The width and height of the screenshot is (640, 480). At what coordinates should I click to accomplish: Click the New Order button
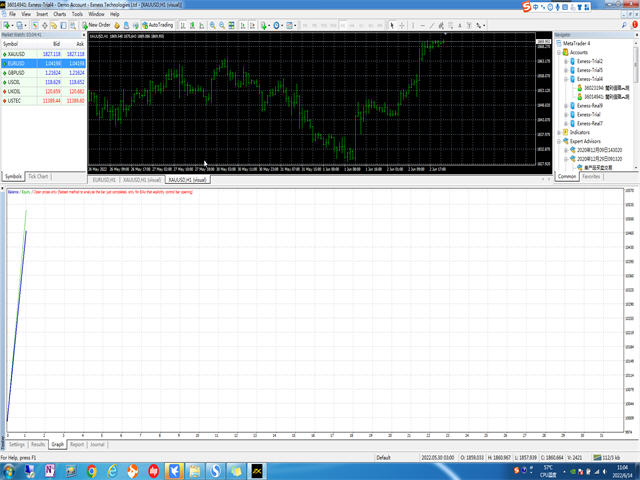[96, 25]
